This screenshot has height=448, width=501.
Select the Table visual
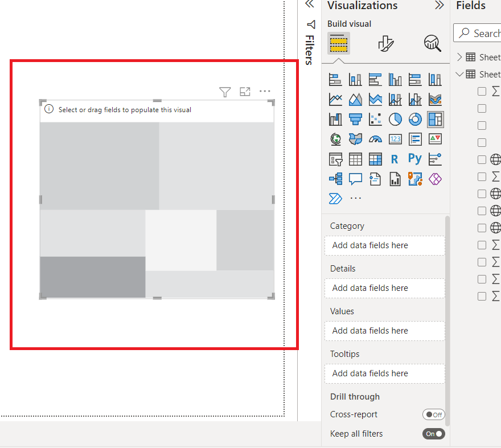pos(355,159)
